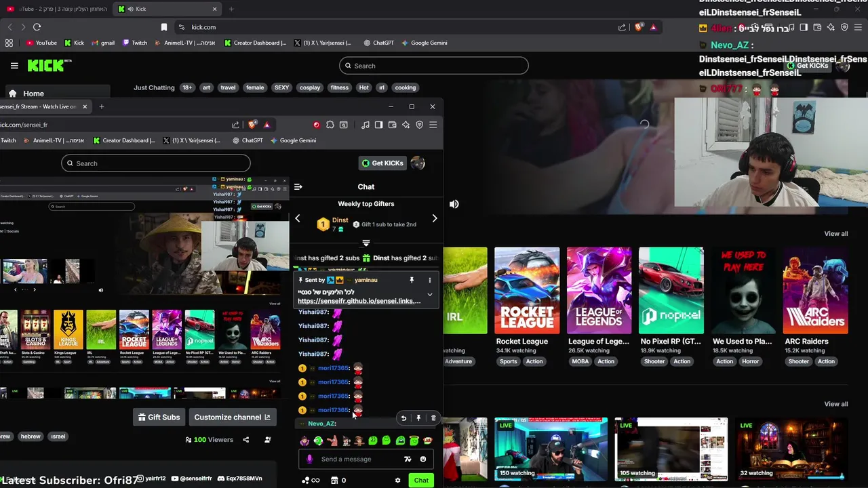
Task: Select the fitness tag filter
Action: (x=340, y=87)
